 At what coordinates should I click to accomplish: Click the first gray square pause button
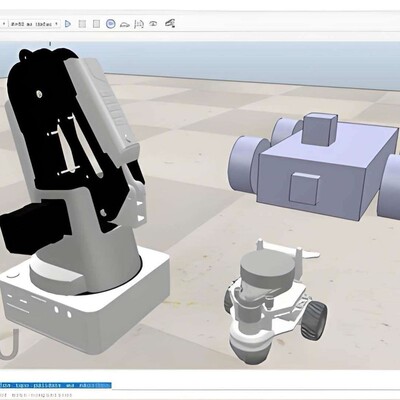tap(82, 24)
